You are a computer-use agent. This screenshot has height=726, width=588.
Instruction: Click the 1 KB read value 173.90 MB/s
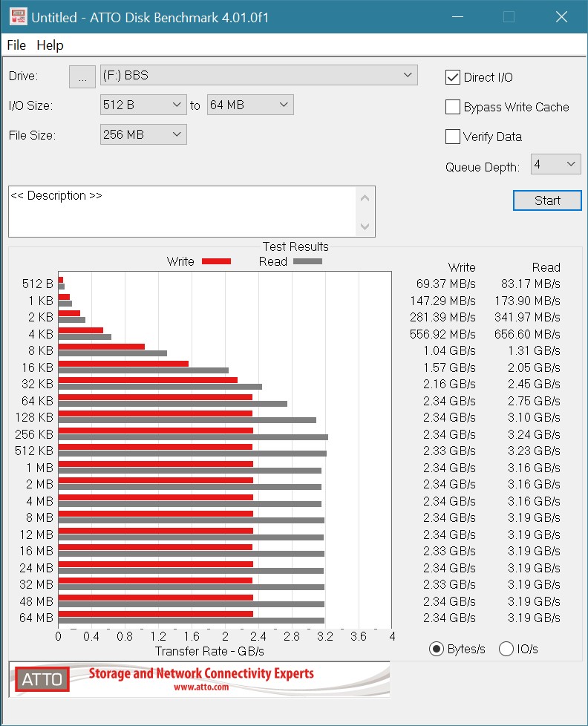(x=527, y=301)
